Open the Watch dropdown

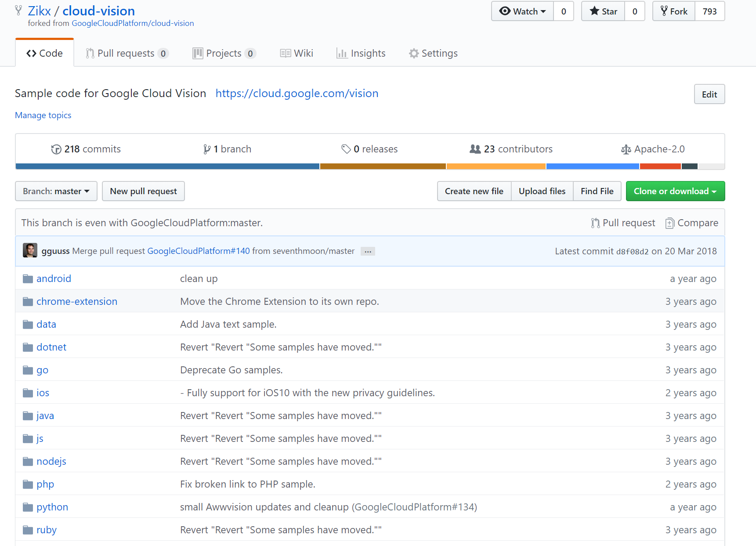click(523, 11)
